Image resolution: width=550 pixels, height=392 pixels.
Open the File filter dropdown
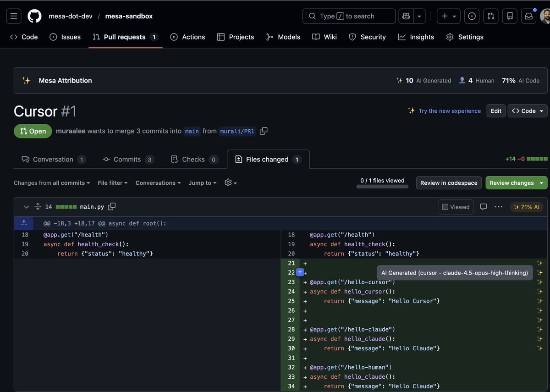click(x=113, y=183)
